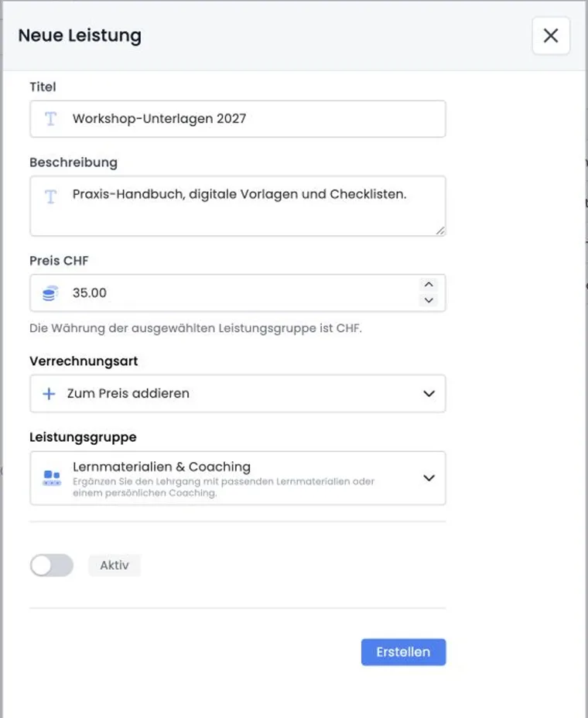The width and height of the screenshot is (588, 718).
Task: Open the Zum Preis addieren selector
Action: [x=238, y=394]
